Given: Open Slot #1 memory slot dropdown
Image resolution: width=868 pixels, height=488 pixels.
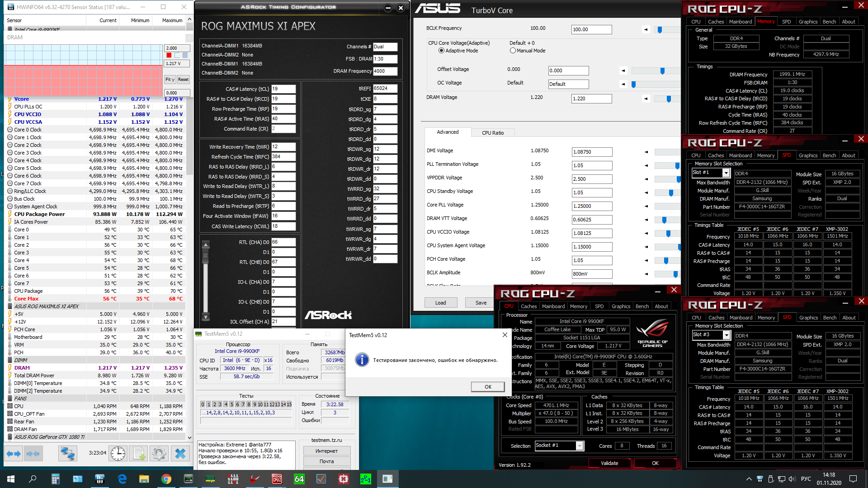Looking at the screenshot, I should click(x=726, y=173).
